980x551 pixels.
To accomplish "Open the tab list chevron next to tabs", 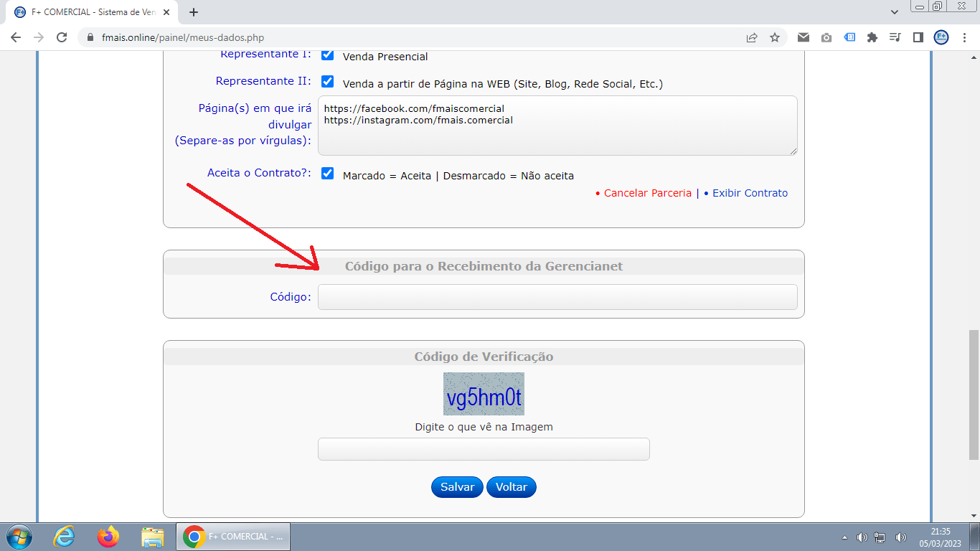I will (x=895, y=12).
